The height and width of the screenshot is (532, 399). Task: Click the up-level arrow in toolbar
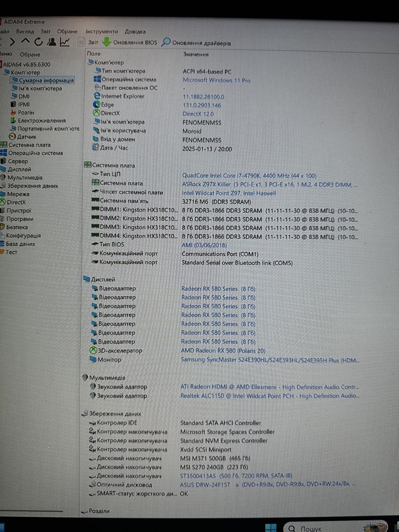point(26,41)
